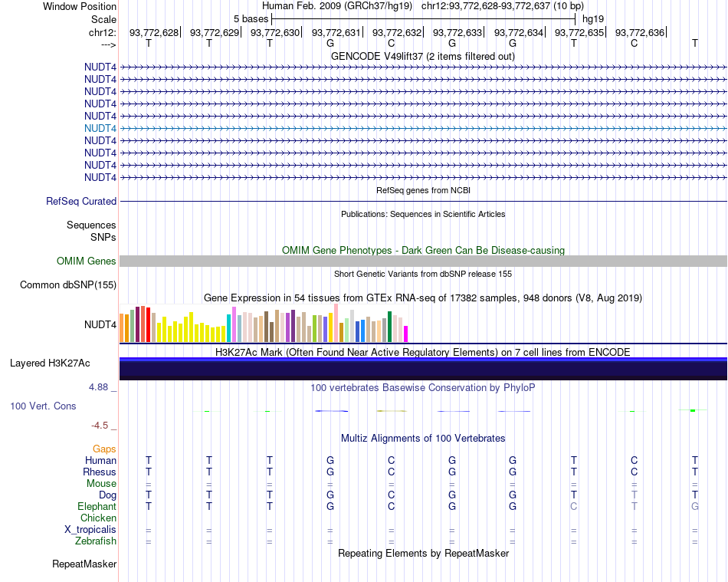Open the RefSeq Curated track label
The width and height of the screenshot is (728, 582).
coord(81,201)
